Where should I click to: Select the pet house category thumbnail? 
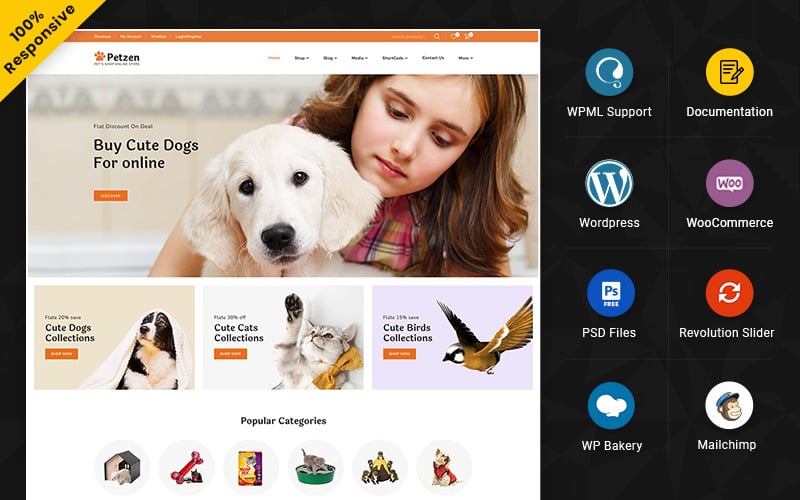point(122,467)
